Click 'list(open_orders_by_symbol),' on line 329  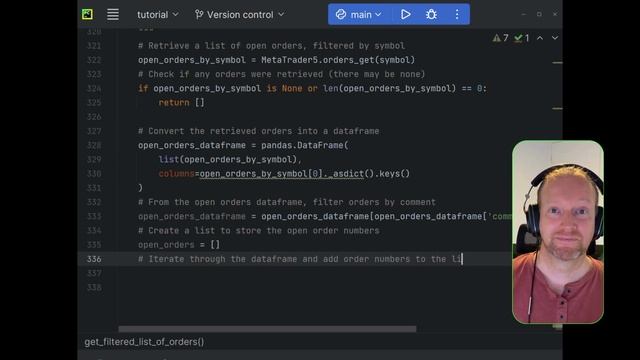tap(230, 160)
